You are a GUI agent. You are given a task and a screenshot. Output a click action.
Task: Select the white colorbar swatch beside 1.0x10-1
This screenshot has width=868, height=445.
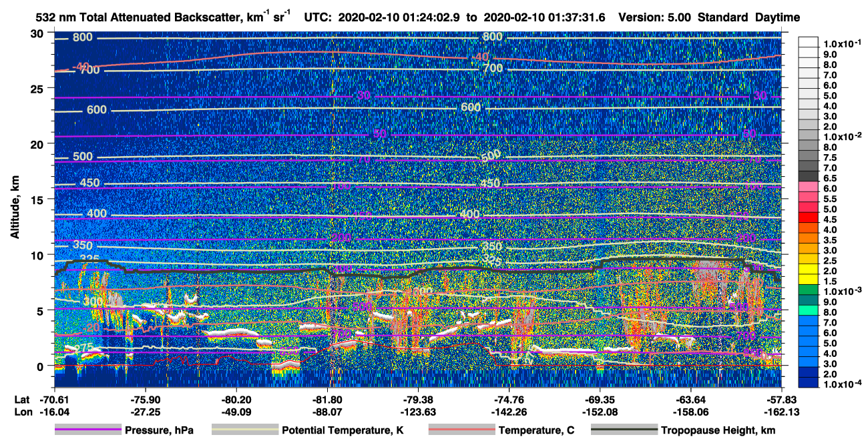coord(809,43)
